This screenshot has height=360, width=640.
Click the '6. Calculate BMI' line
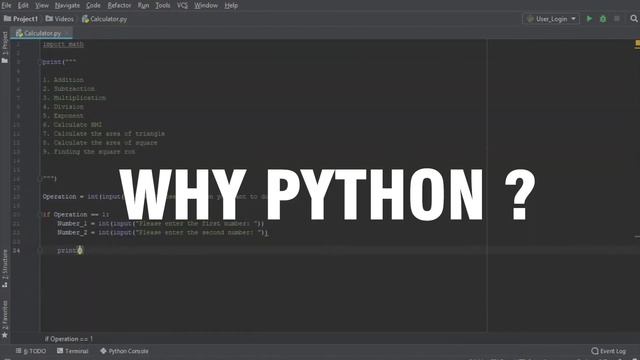pos(72,124)
